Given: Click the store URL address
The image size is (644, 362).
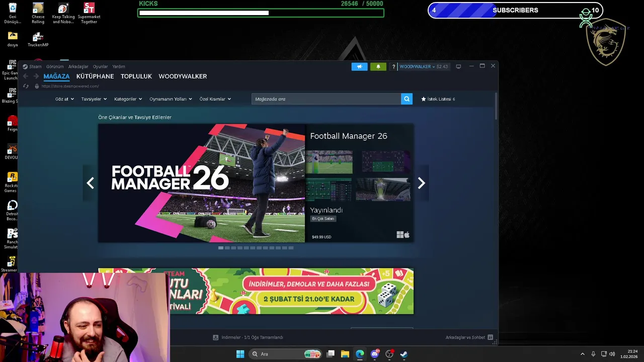Looking at the screenshot, I should click(70, 86).
